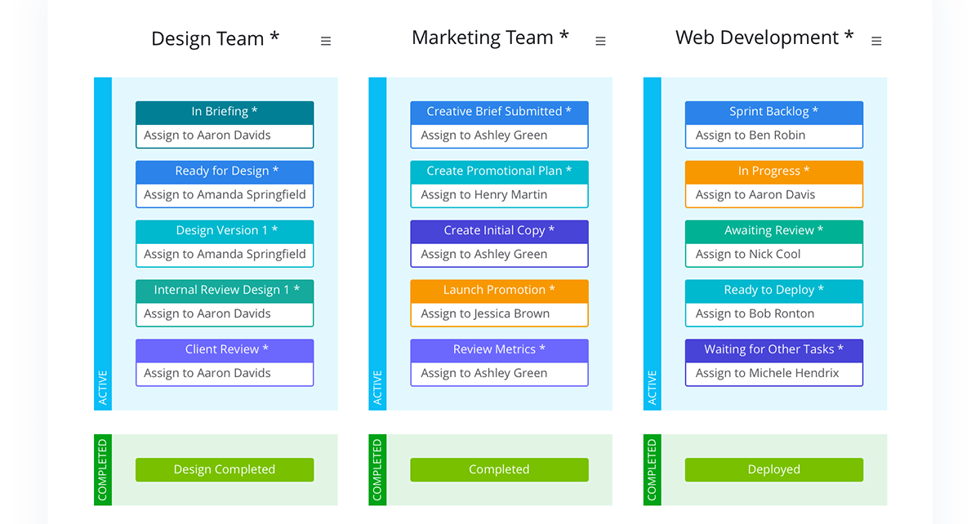The width and height of the screenshot is (980, 524).
Task: Click Assign to Amanda Springfield under Ready for Design
Action: pos(225,195)
